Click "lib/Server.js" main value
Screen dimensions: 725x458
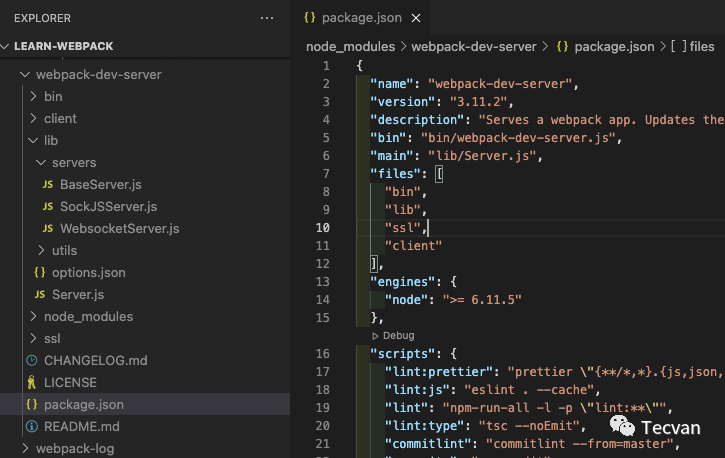[x=482, y=156]
